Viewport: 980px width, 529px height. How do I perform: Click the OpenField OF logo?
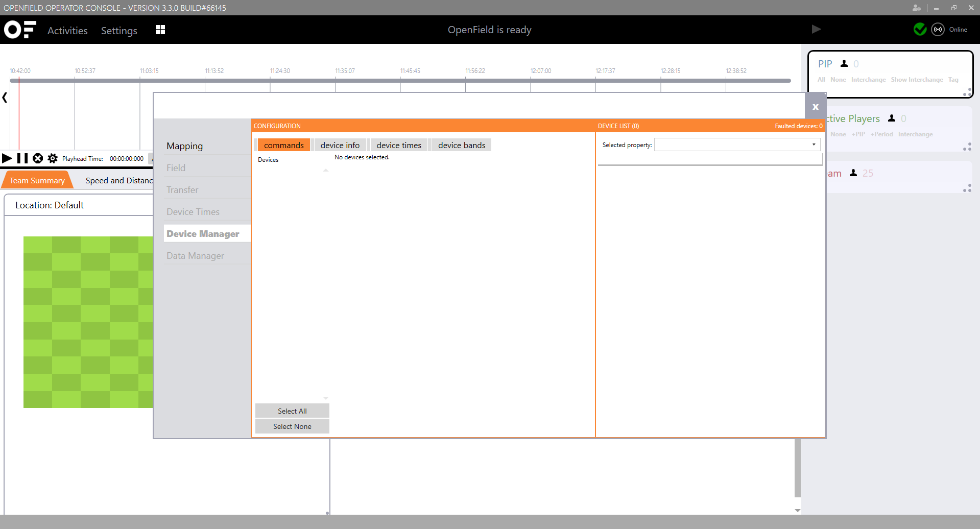20,30
